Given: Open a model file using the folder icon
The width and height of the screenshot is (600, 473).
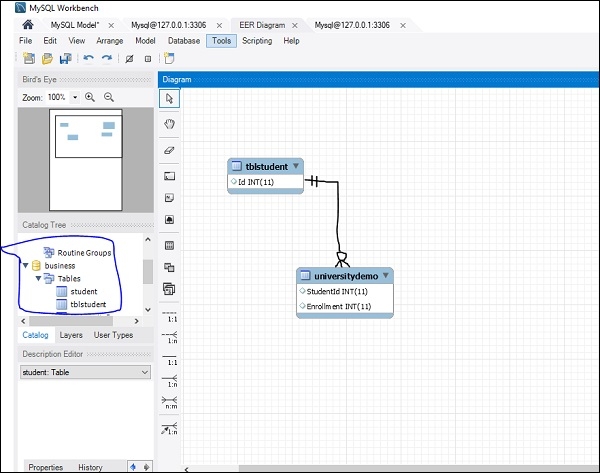Looking at the screenshot, I should pyautogui.click(x=47, y=59).
